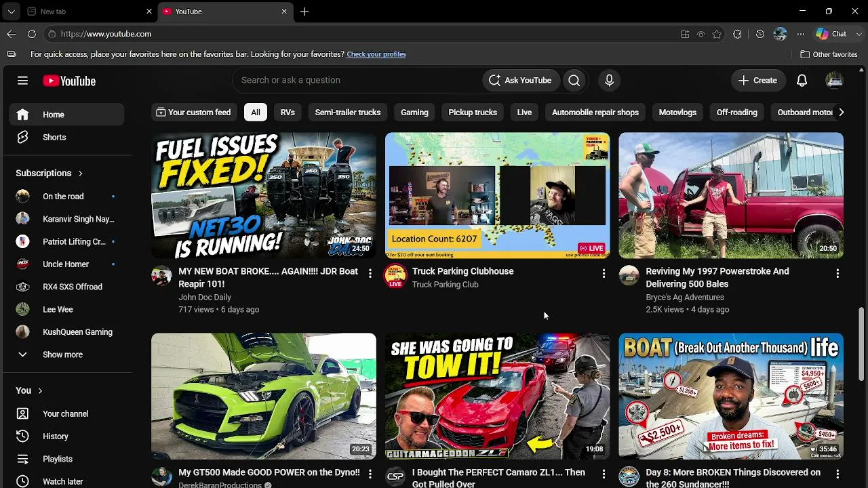
Task: Open the FUEL ISSUES FIXED video thumbnail
Action: click(x=264, y=195)
